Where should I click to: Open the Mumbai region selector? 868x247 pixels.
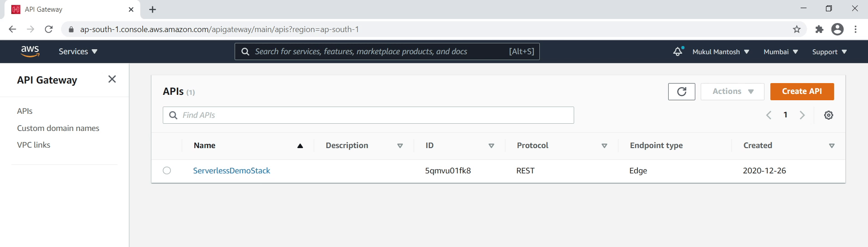coord(780,52)
